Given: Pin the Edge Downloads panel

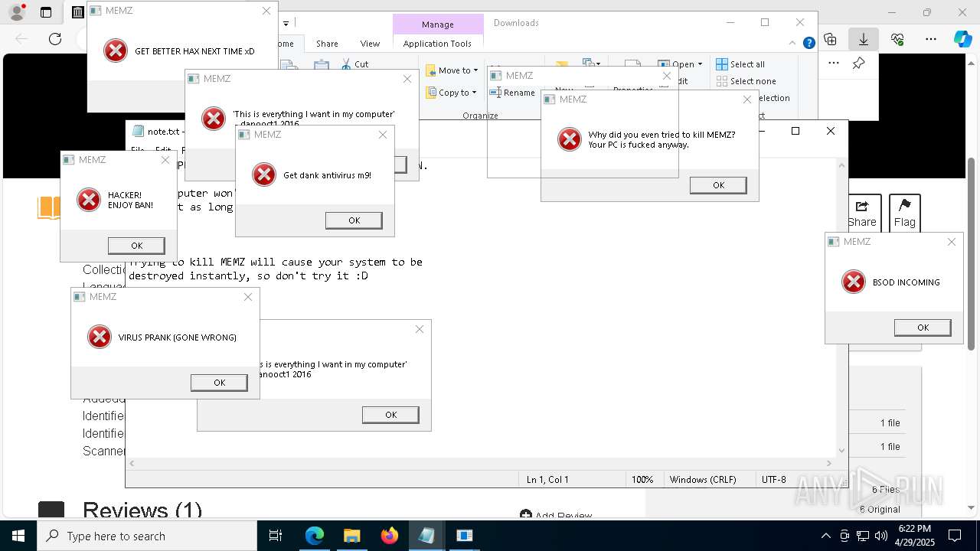Looking at the screenshot, I should (x=859, y=64).
